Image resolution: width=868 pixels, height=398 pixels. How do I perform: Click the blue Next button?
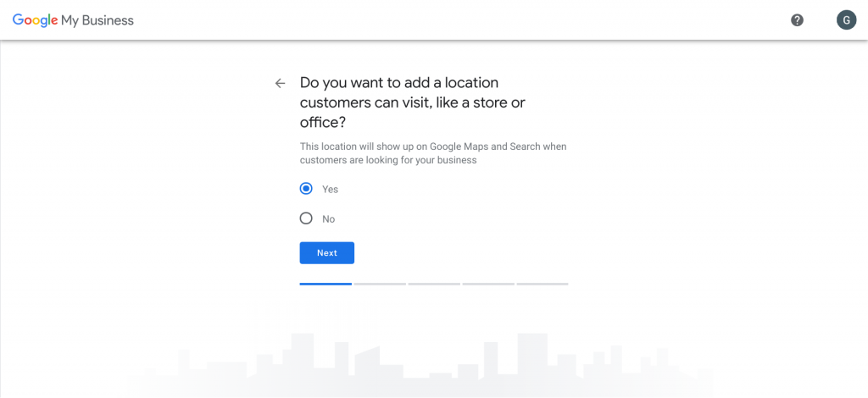(326, 252)
